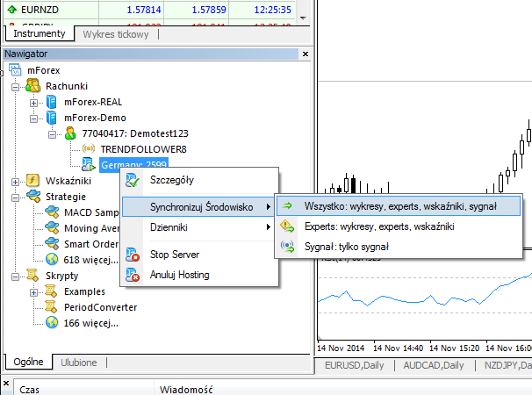Choose Stop Server from context menu
532x395 pixels.
[x=200, y=255]
